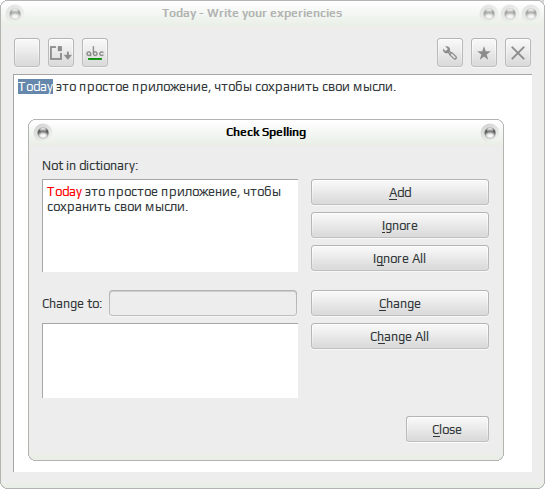
Task: Click the Ignore button
Action: tap(400, 225)
